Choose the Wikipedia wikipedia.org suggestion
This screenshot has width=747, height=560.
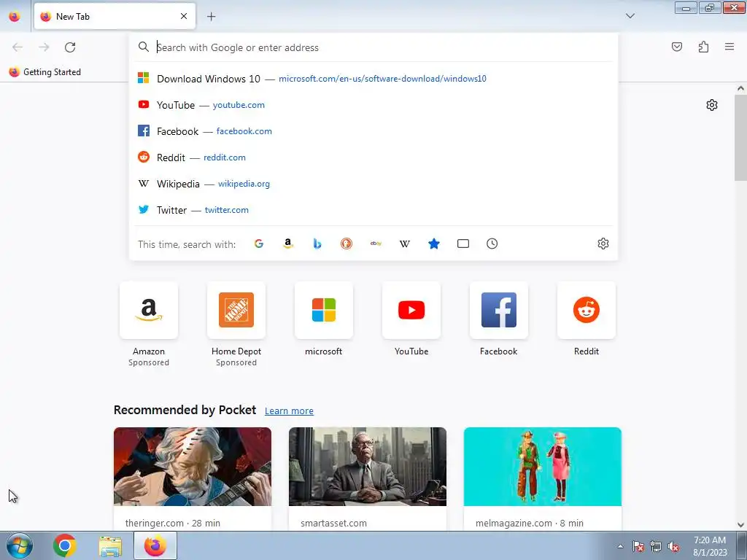pyautogui.click(x=373, y=183)
